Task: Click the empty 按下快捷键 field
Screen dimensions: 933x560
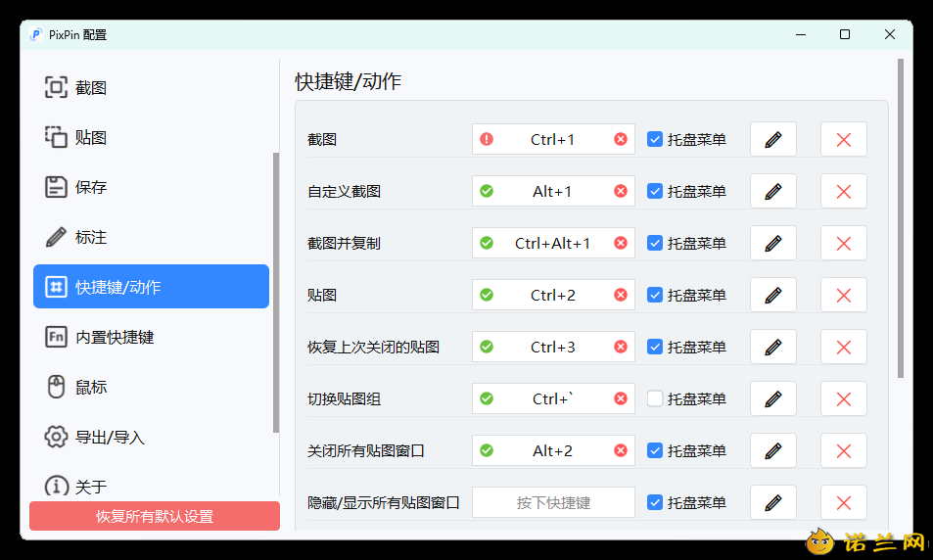Action: 553,502
